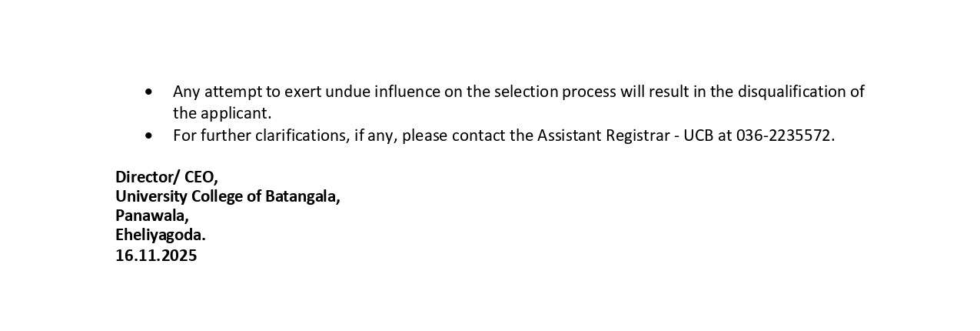Place cursor on "Director/ CEO," line
Viewport: 980px width, 331px height.
(x=167, y=176)
